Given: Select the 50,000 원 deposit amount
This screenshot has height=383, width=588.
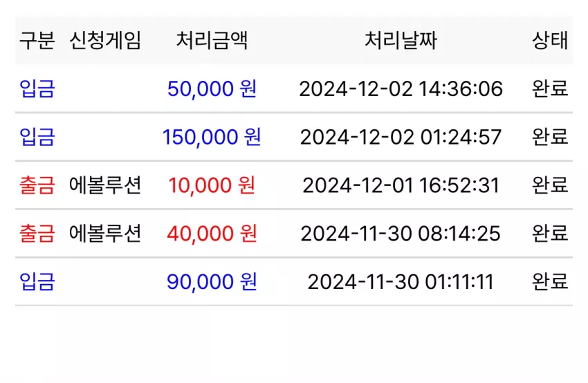Looking at the screenshot, I should [212, 88].
